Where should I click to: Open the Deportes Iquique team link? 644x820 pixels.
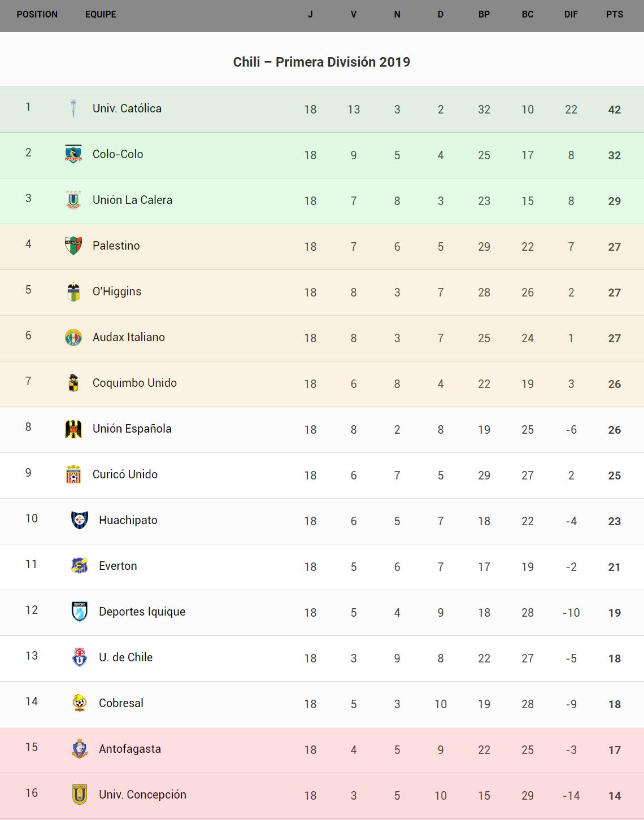click(142, 612)
